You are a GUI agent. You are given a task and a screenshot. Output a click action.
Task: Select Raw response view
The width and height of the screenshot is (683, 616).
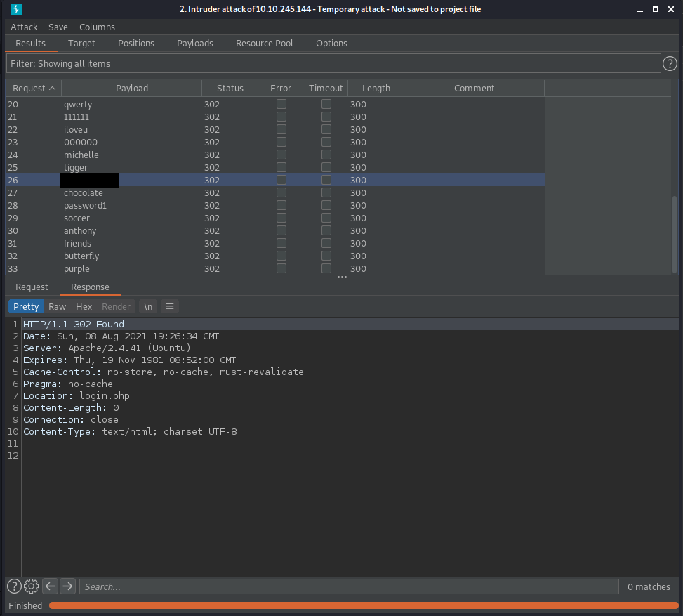coord(57,306)
